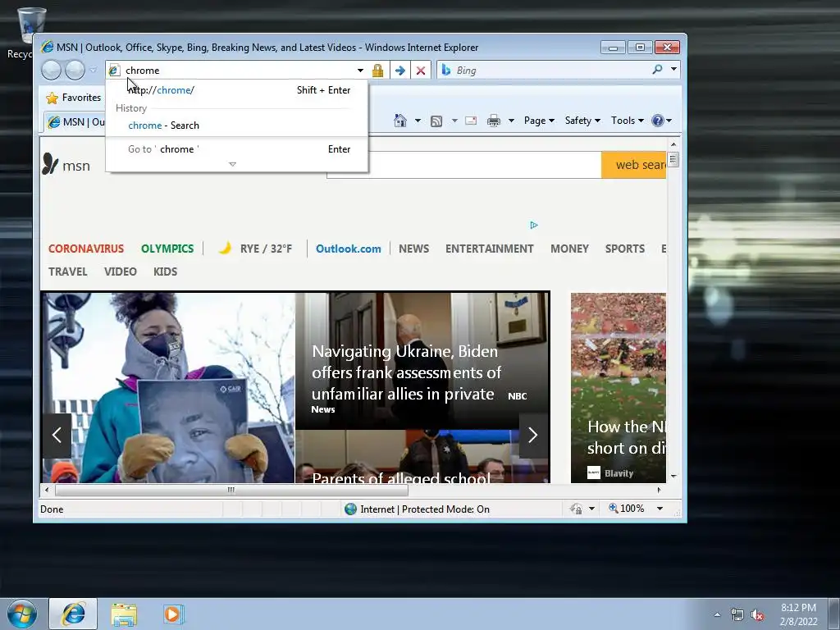Select the MSN browser tab

pyautogui.click(x=75, y=122)
